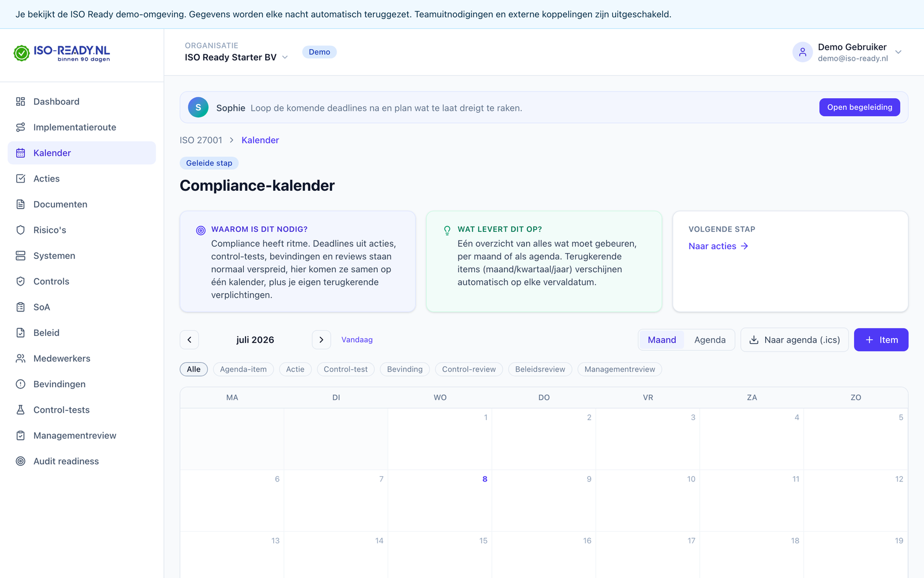The width and height of the screenshot is (924, 578).
Task: Go to previous month with left chevron
Action: pos(189,340)
